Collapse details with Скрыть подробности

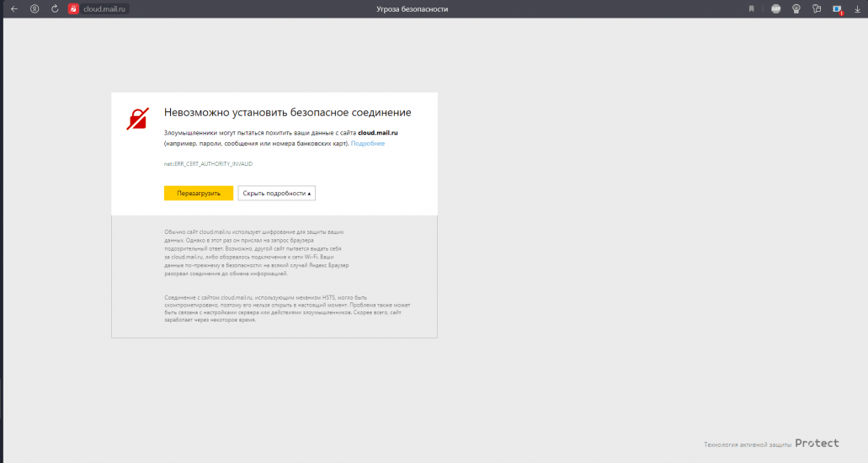(x=276, y=193)
